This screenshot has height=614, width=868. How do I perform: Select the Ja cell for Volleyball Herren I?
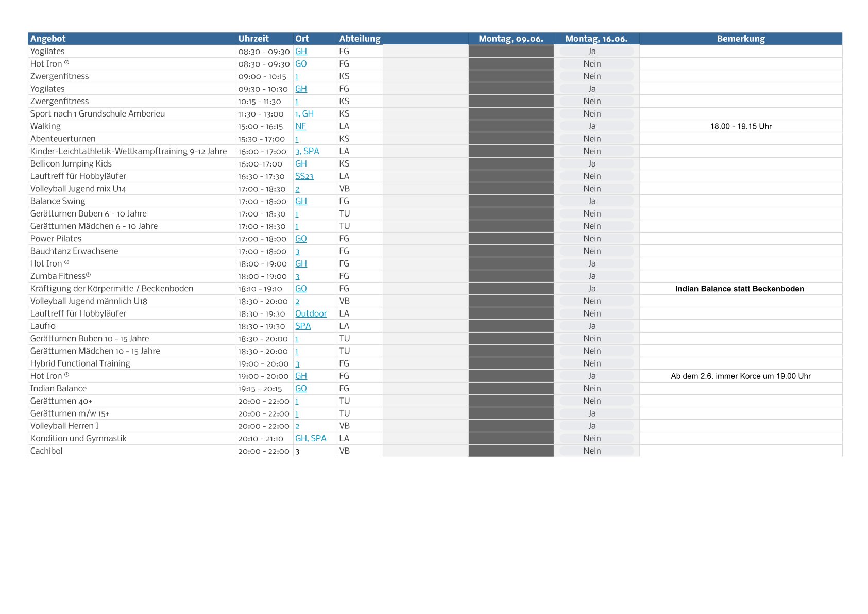597,426
